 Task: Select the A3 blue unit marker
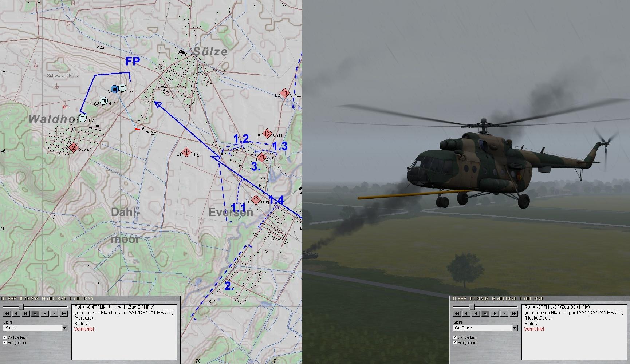pyautogui.click(x=104, y=100)
